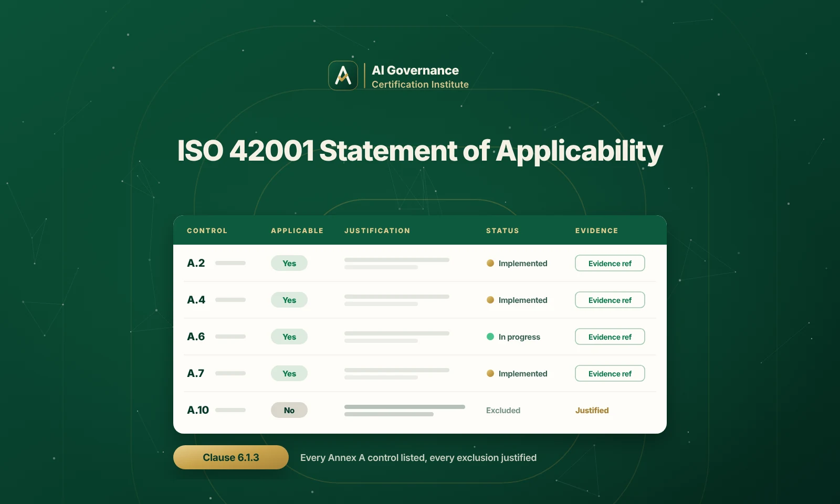Click the Implemented status in row A.7
Screen dimensions: 840x504
pyautogui.click(x=523, y=373)
